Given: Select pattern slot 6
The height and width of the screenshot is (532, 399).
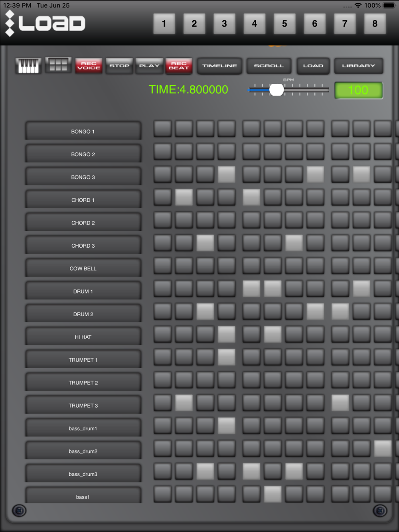Looking at the screenshot, I should (315, 24).
